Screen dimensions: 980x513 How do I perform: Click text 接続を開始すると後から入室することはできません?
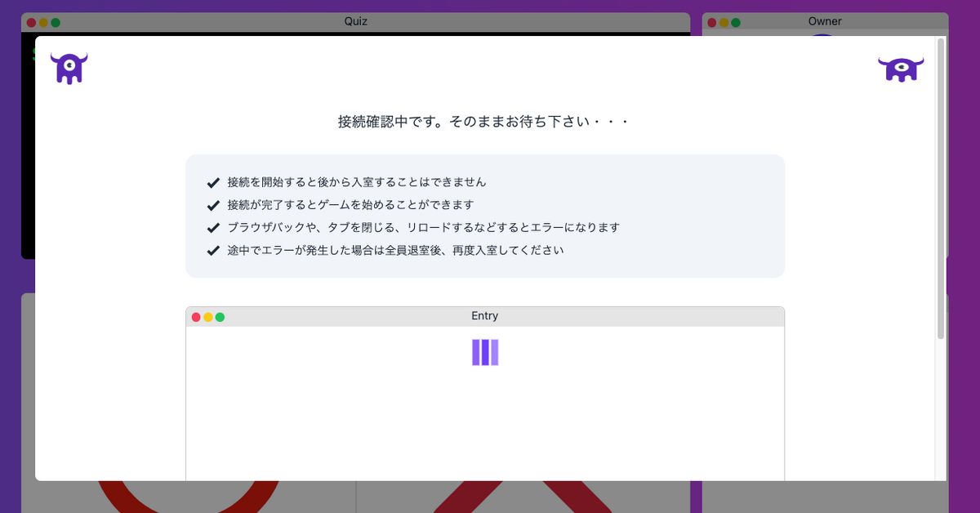click(357, 182)
